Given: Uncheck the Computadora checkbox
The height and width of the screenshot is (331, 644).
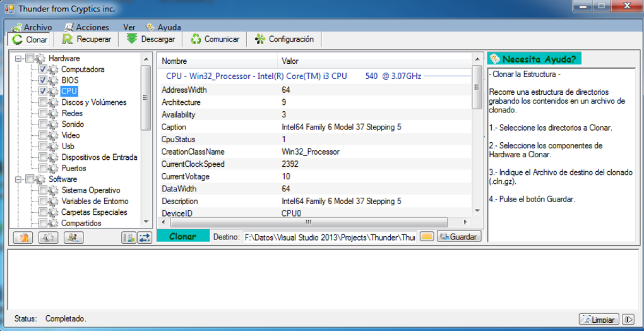Looking at the screenshot, I should 43,69.
